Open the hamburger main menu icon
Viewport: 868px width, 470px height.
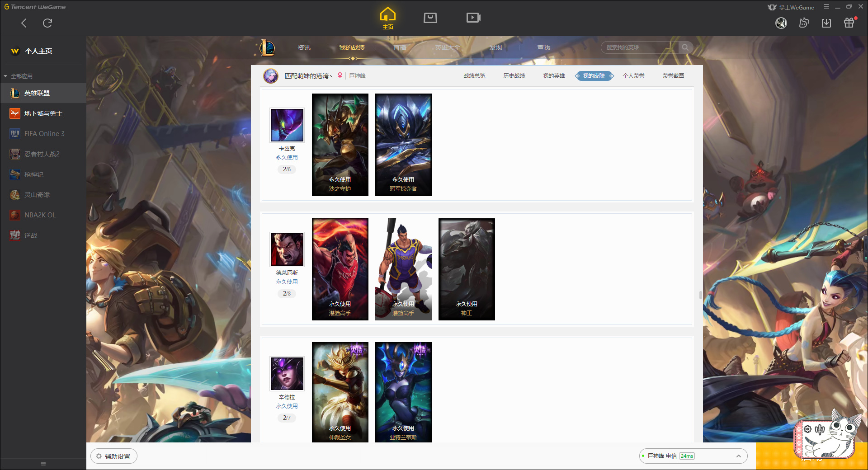tap(826, 7)
